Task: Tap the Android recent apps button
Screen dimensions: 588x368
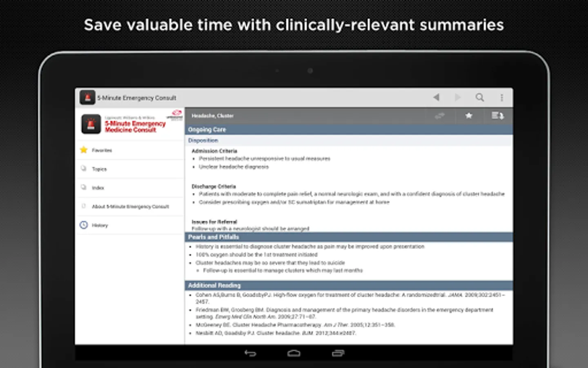Action: [x=338, y=353]
